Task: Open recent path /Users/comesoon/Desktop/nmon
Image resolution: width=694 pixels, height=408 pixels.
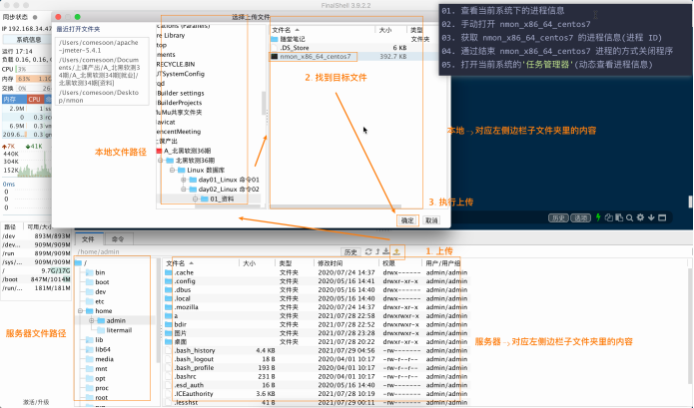Action: [x=99, y=96]
